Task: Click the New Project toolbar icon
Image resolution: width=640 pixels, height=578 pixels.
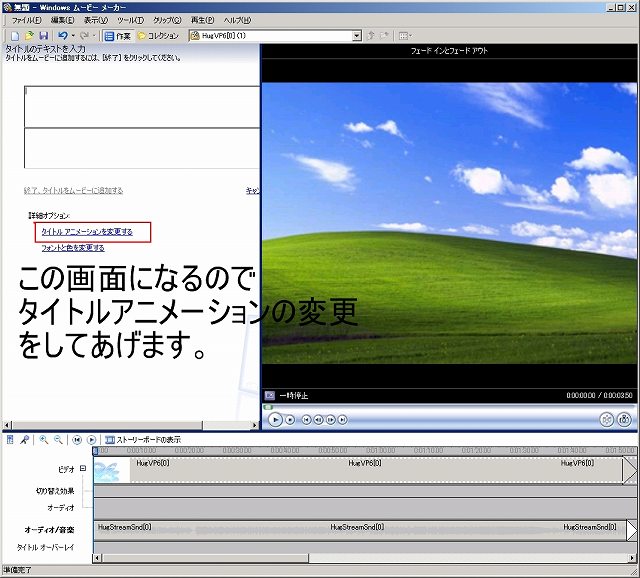Action: coord(15,36)
